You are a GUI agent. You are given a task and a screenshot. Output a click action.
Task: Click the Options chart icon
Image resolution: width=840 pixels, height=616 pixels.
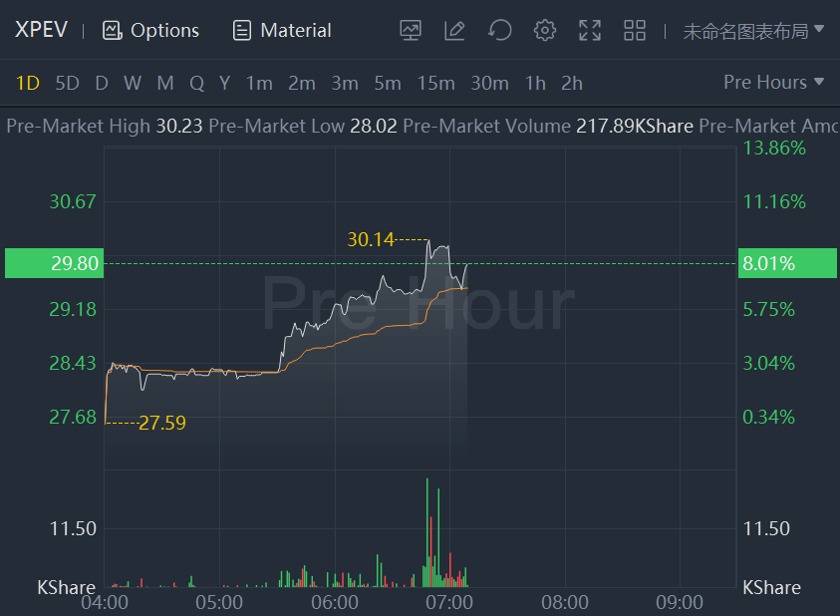[112, 30]
